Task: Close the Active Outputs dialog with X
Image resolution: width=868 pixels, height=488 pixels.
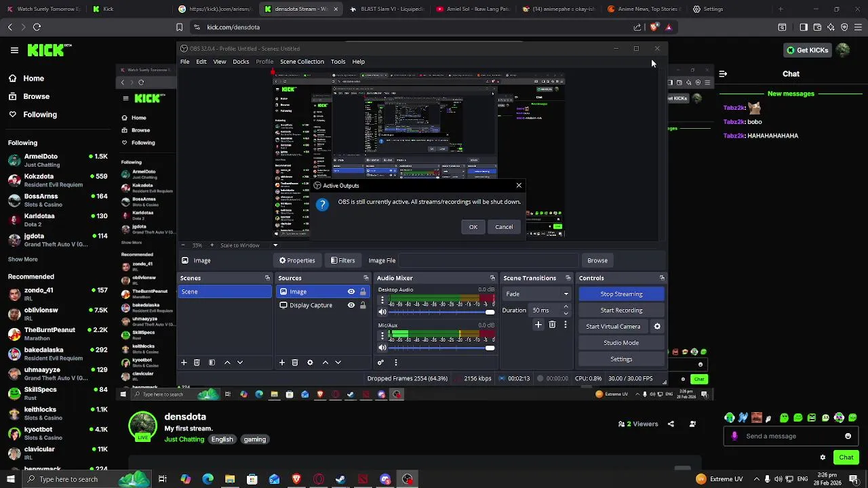Action: point(519,185)
